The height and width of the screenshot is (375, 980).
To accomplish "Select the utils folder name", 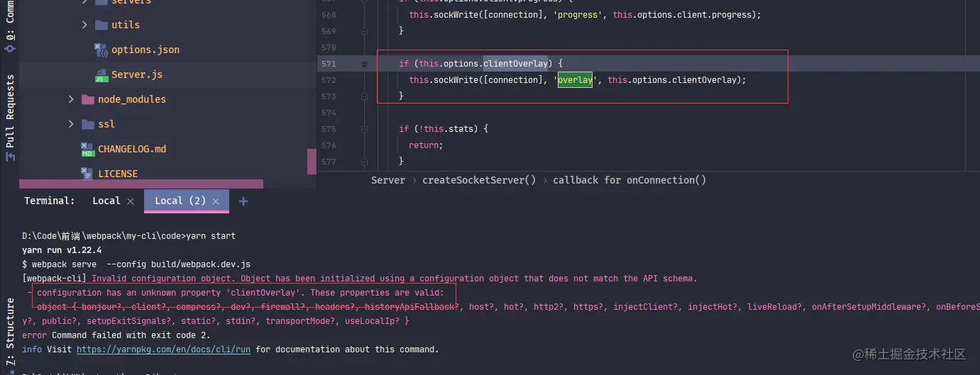I will click(126, 25).
